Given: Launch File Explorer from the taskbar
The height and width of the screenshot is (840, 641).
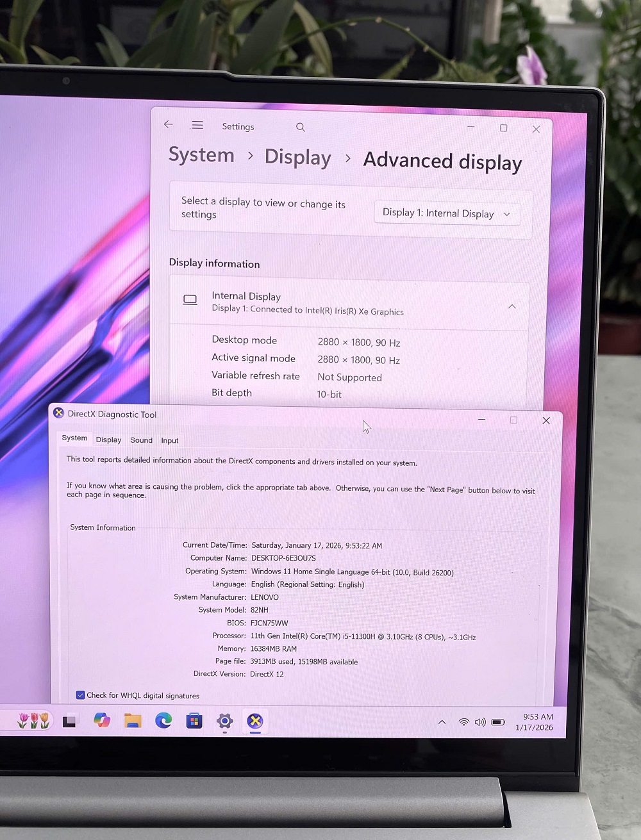Looking at the screenshot, I should pyautogui.click(x=133, y=721).
